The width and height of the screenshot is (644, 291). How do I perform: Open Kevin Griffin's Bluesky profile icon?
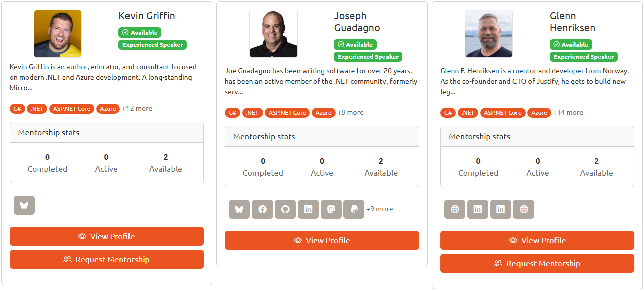click(x=24, y=205)
